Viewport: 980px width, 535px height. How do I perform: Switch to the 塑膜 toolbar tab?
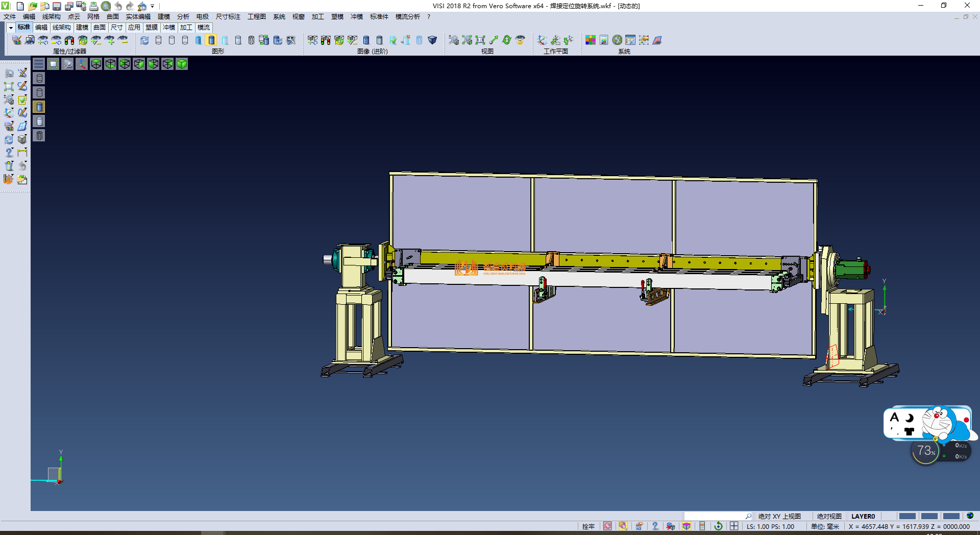152,28
